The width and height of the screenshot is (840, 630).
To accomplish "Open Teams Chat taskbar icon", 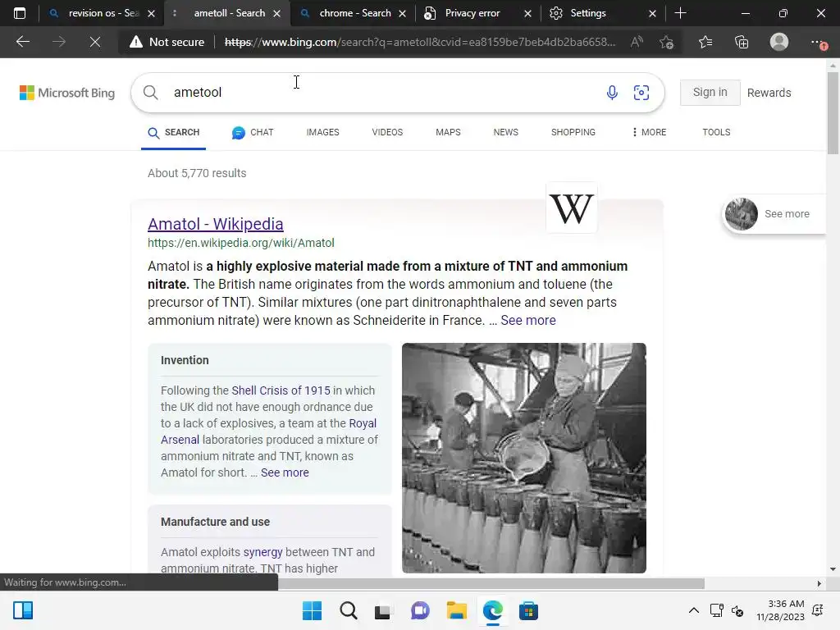I will coord(421,610).
